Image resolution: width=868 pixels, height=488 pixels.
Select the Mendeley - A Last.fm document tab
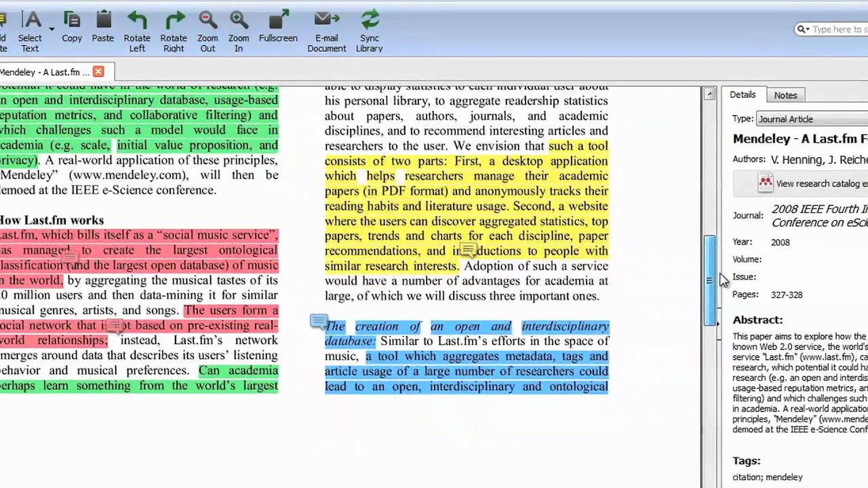(x=45, y=72)
